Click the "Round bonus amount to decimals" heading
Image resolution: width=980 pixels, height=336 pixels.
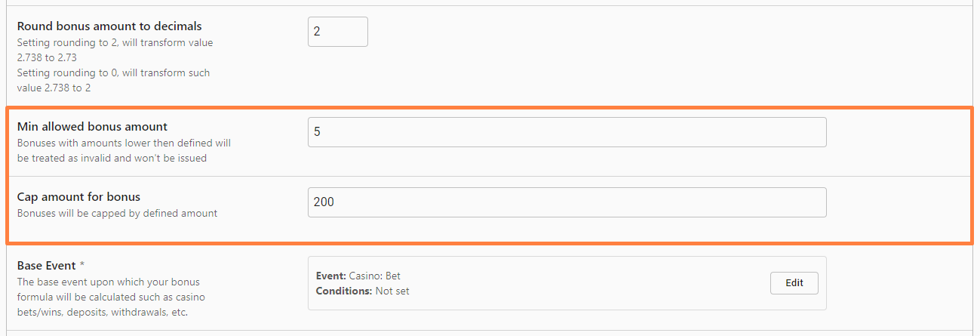coord(109,26)
